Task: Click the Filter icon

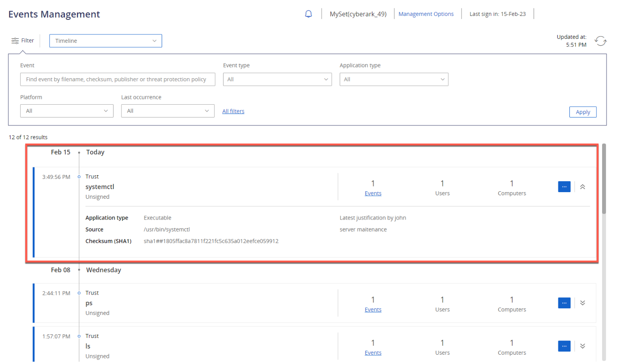Action: (x=15, y=40)
